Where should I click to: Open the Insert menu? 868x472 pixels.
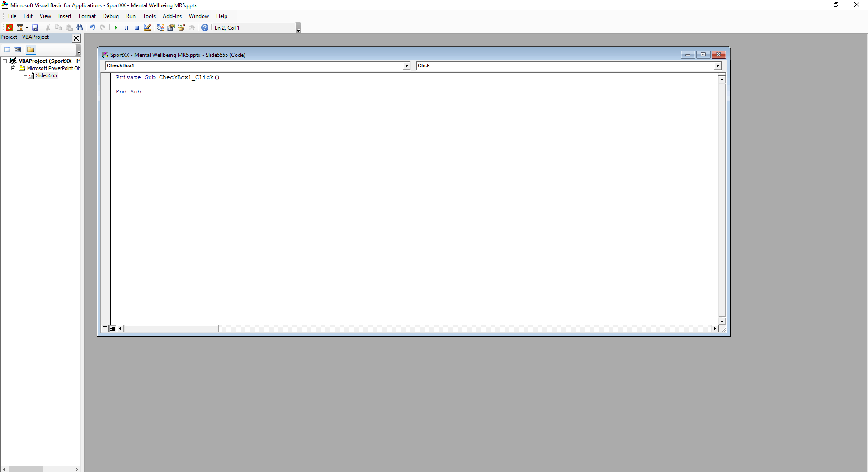point(65,16)
